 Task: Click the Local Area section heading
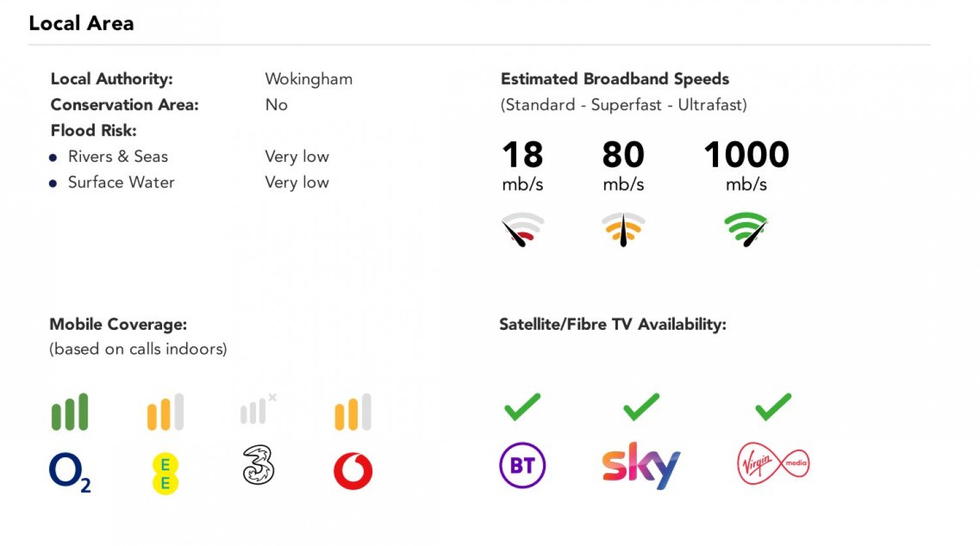(82, 24)
